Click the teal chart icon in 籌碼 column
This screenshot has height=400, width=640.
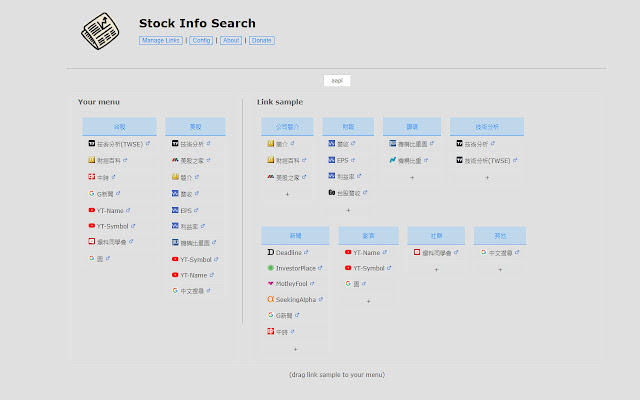[393, 160]
